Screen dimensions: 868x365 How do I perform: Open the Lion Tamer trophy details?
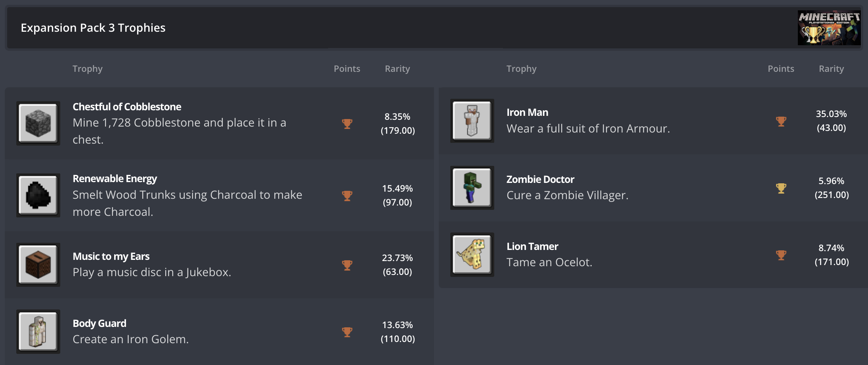point(532,246)
